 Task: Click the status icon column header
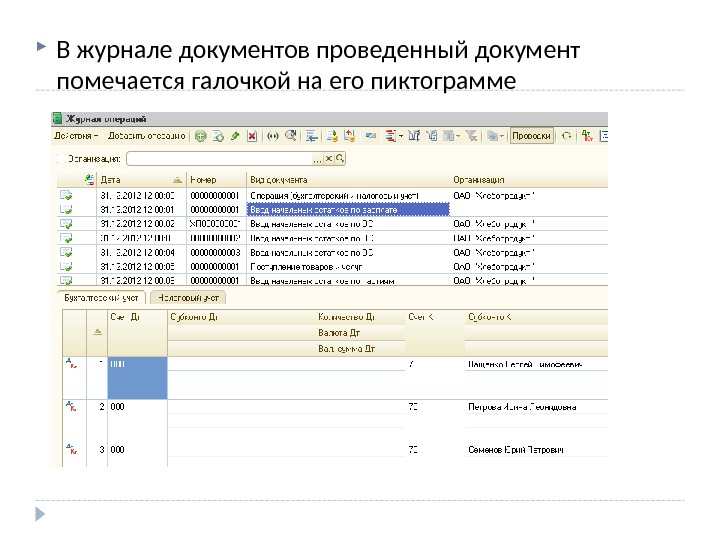tap(90, 180)
